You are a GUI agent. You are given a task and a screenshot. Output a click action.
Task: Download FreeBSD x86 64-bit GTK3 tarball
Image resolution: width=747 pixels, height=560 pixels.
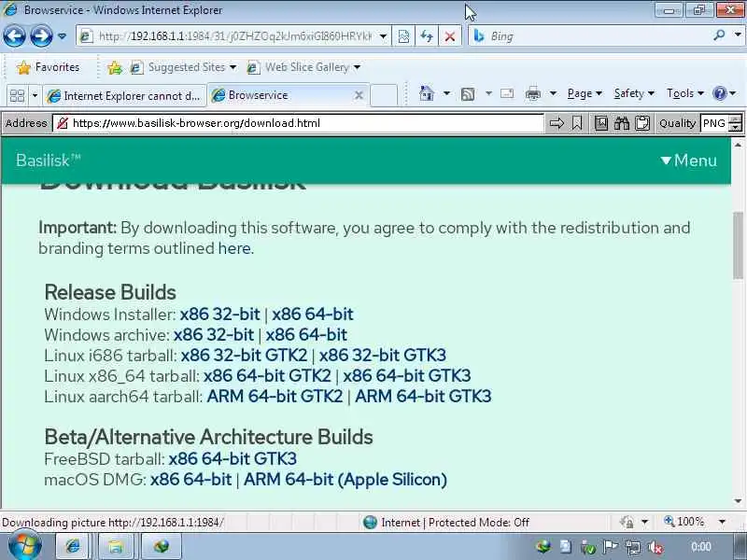coord(233,458)
